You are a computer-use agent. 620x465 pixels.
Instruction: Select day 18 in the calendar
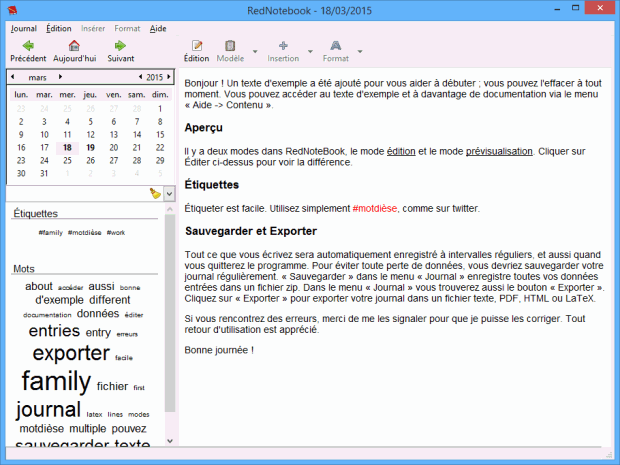(x=67, y=147)
